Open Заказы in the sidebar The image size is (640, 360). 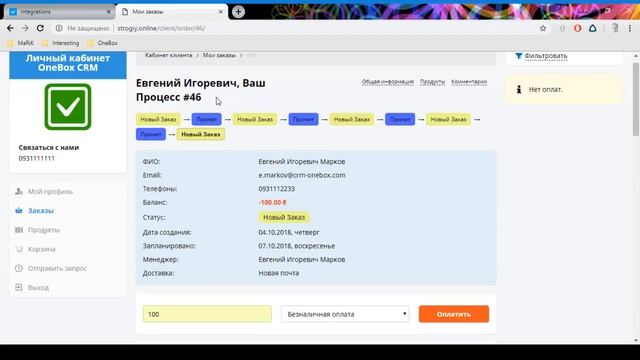click(x=41, y=211)
